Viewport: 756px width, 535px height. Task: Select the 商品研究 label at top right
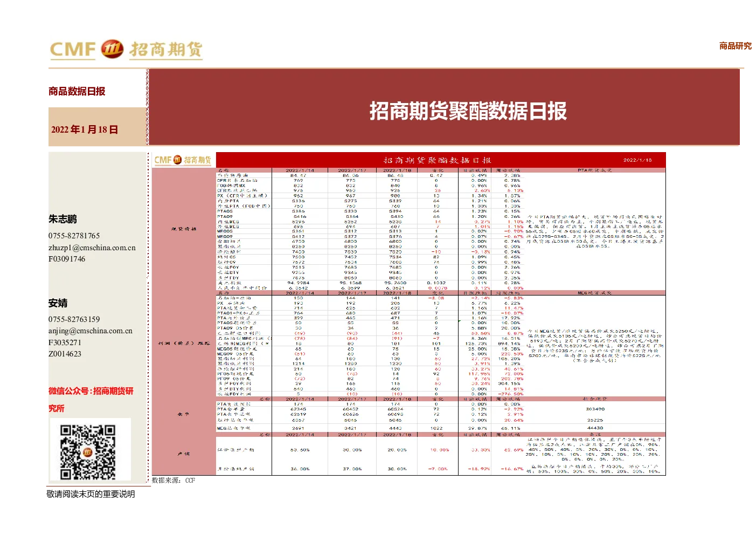(735, 46)
